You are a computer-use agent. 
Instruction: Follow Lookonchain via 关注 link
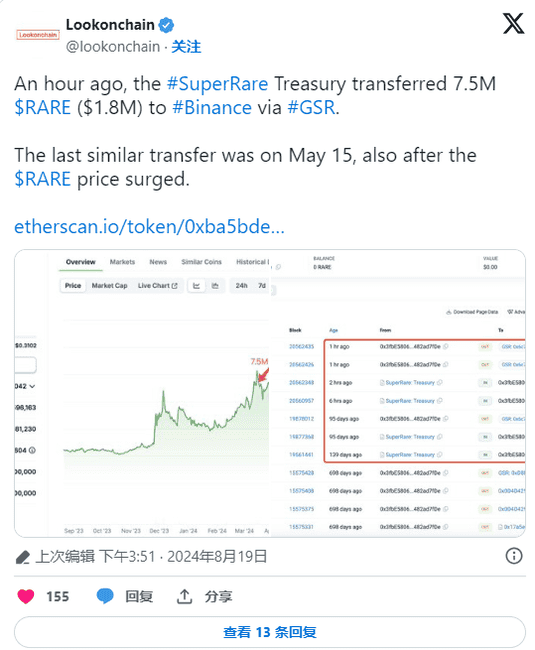tap(186, 47)
